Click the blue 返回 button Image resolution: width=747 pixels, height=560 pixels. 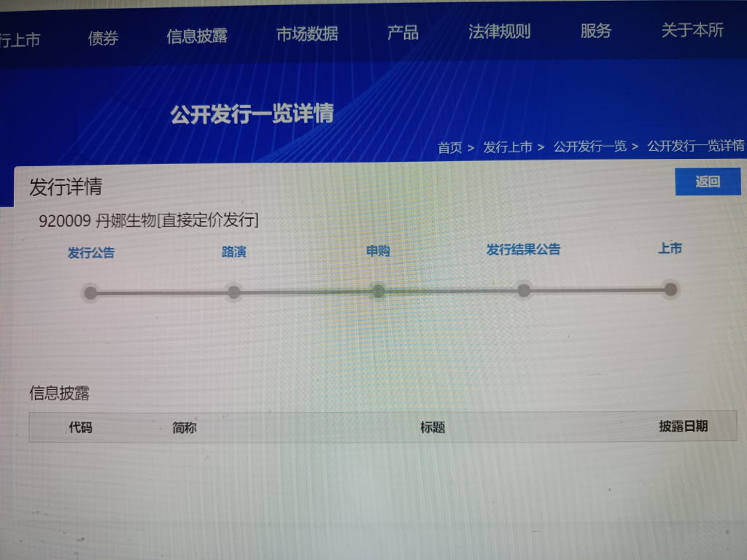707,182
